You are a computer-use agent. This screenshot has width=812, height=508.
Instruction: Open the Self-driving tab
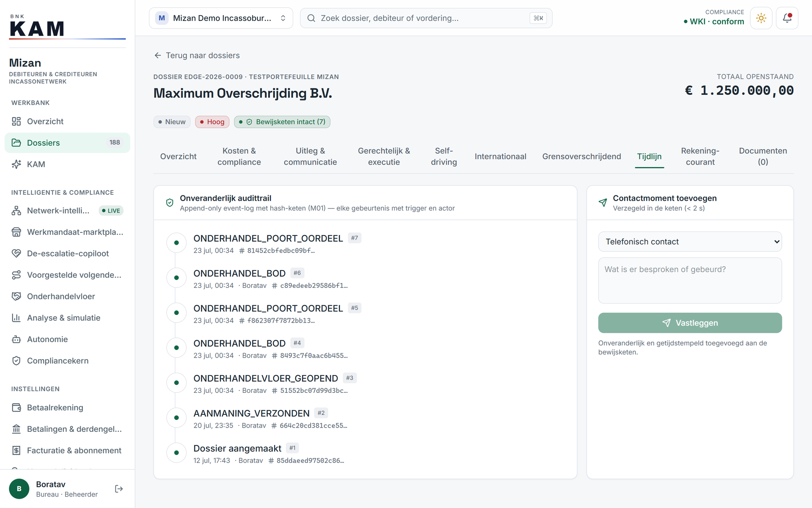pyautogui.click(x=444, y=157)
